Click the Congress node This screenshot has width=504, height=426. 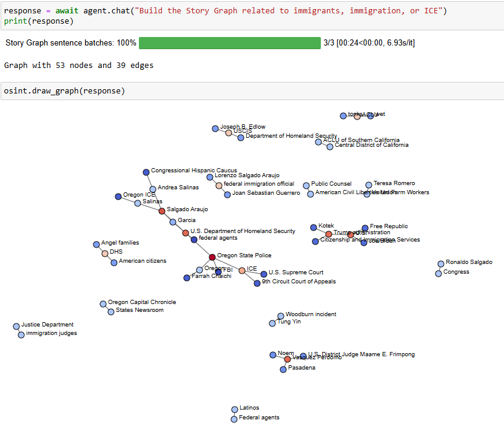(438, 274)
